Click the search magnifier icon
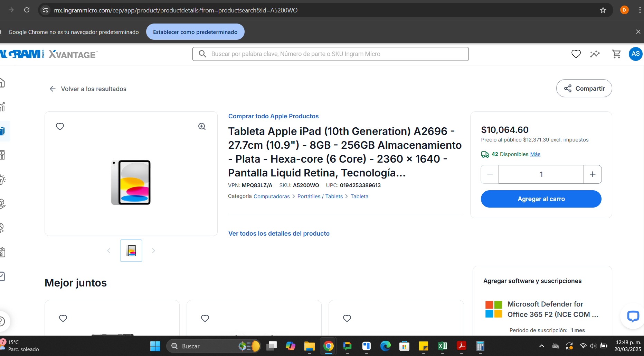Image resolution: width=644 pixels, height=356 pixels. tap(203, 54)
